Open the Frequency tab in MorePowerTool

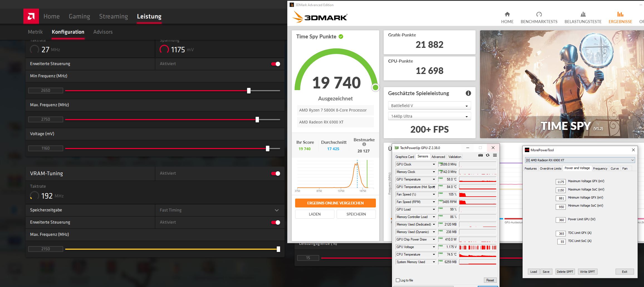pyautogui.click(x=600, y=169)
